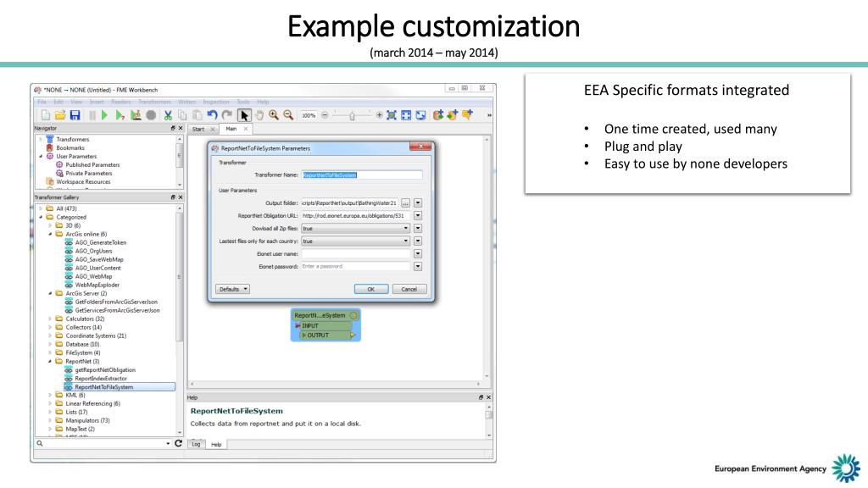868x488 pixels.
Task: Select the hand Pan tool
Action: (x=259, y=115)
